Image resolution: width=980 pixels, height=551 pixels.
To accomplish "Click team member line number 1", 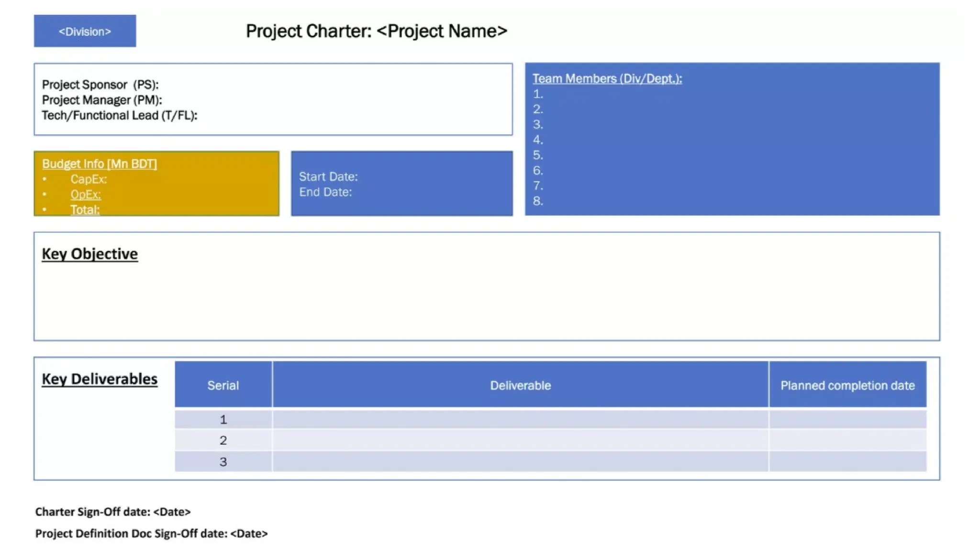I will pyautogui.click(x=538, y=94).
